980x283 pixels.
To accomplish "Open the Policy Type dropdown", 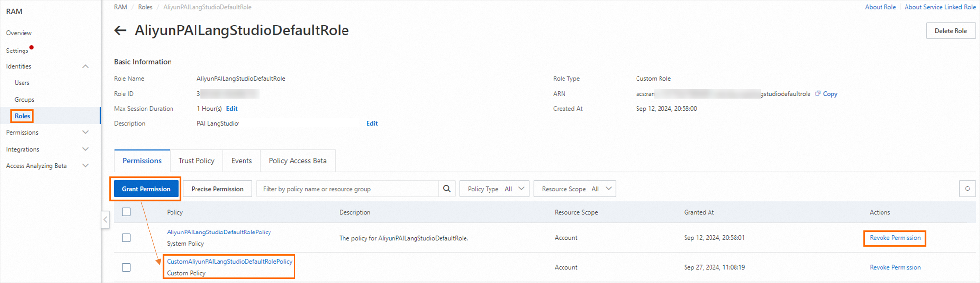I will click(x=494, y=189).
